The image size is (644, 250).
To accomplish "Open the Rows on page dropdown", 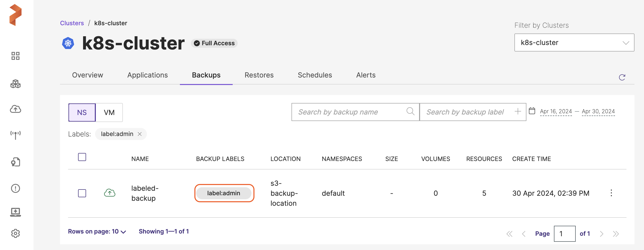I will 97,231.
